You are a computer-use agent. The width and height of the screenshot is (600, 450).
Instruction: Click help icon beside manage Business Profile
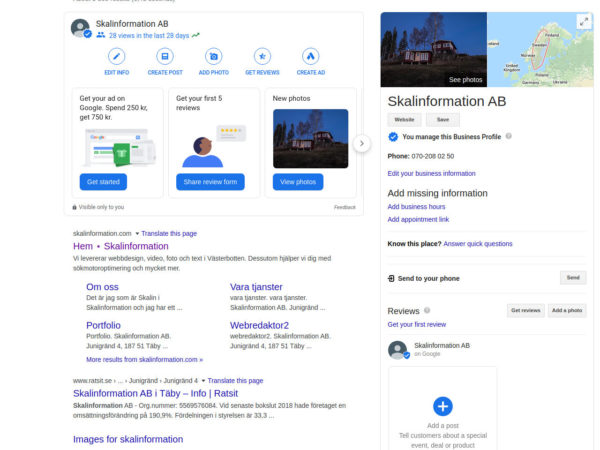point(509,136)
